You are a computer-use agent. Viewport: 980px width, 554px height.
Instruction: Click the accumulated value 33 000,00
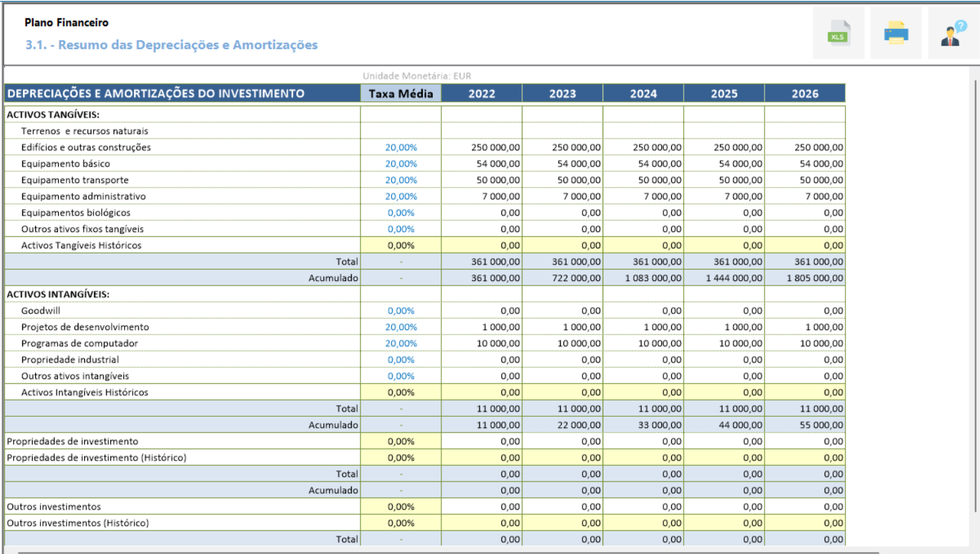click(659, 425)
